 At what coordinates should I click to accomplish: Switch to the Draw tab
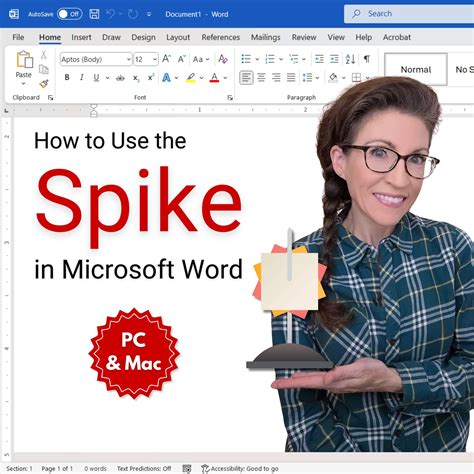[111, 37]
